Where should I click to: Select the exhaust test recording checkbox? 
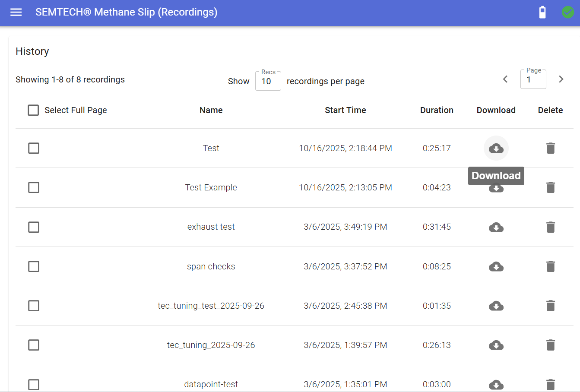point(34,227)
